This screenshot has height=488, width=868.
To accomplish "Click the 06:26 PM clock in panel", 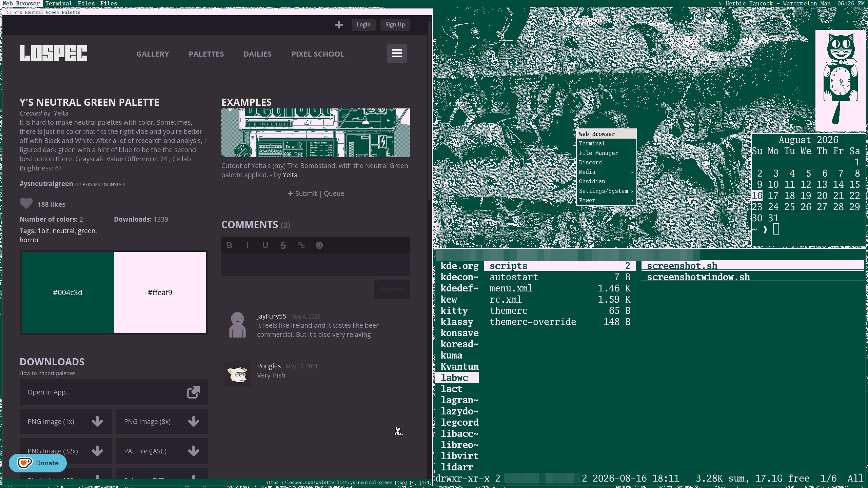I will pos(851,3).
